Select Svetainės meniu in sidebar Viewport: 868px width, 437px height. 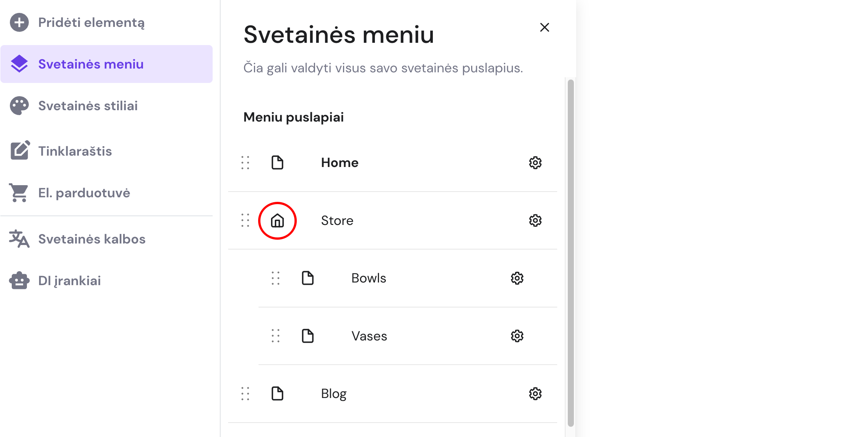click(107, 64)
